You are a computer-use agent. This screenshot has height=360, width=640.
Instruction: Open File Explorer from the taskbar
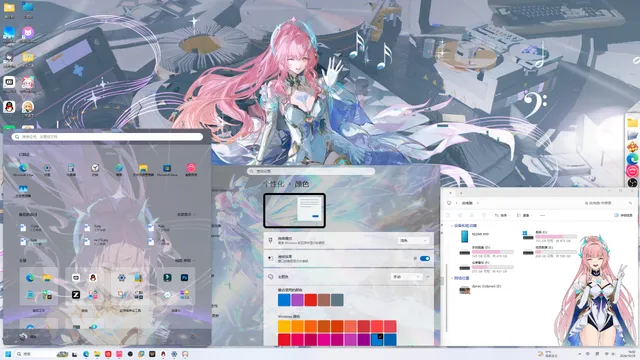(x=97, y=354)
